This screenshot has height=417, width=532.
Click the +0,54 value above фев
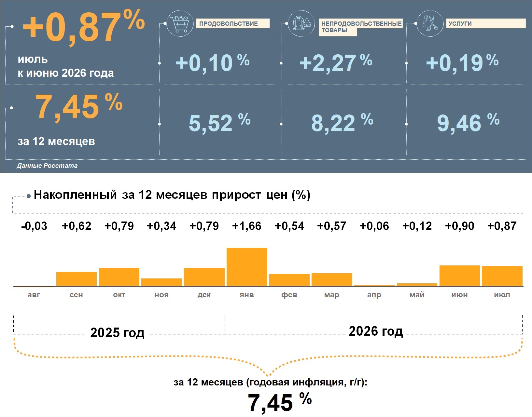pyautogui.click(x=289, y=226)
